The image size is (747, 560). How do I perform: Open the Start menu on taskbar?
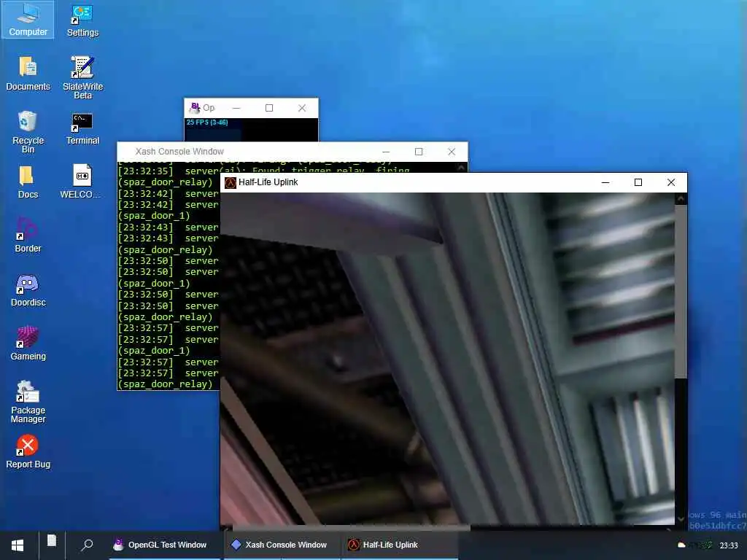18,545
